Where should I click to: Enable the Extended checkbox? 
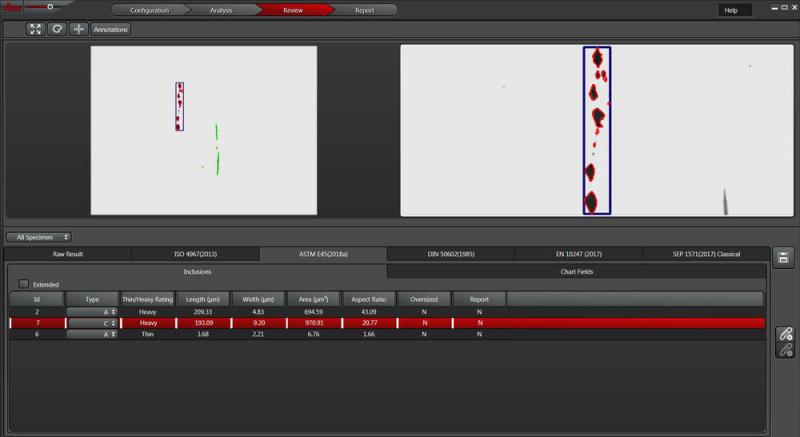(x=24, y=284)
